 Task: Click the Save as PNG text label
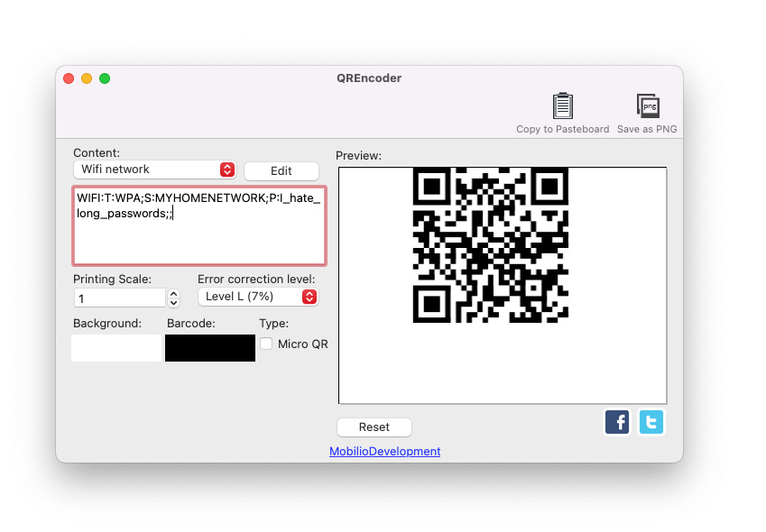coord(647,129)
